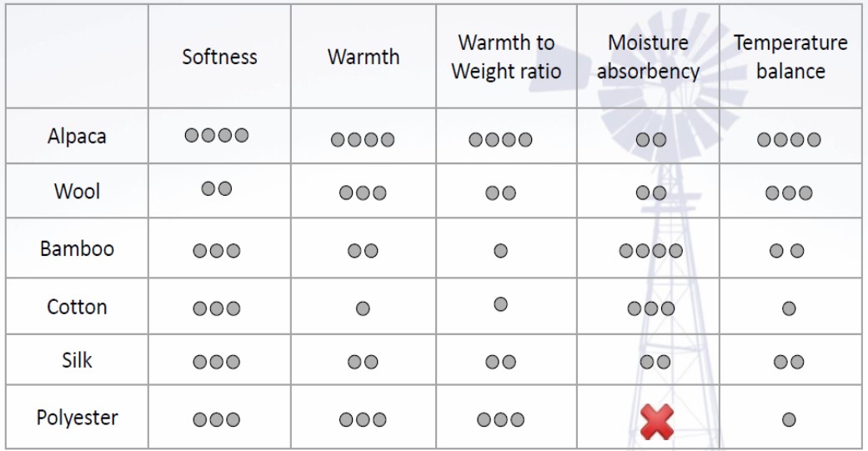Select the Polyester row label
The image size is (868, 451).
[x=77, y=418]
